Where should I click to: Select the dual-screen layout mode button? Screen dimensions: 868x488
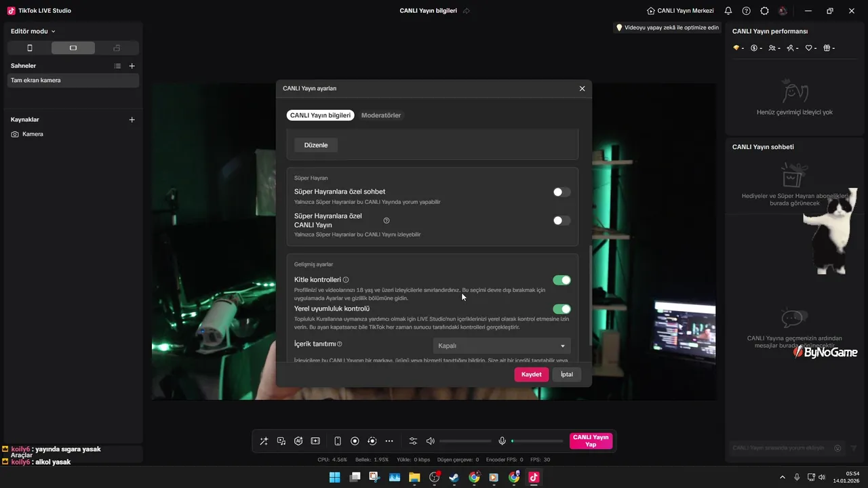117,48
